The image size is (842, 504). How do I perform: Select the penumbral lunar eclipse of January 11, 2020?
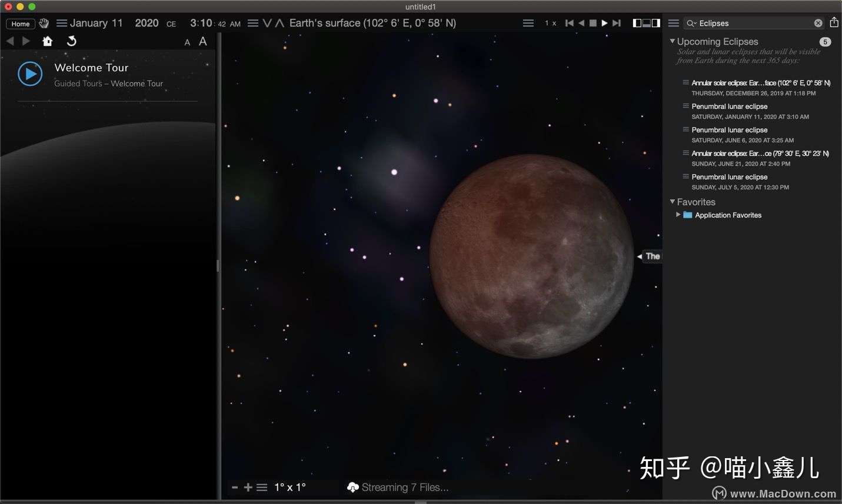[750, 111]
